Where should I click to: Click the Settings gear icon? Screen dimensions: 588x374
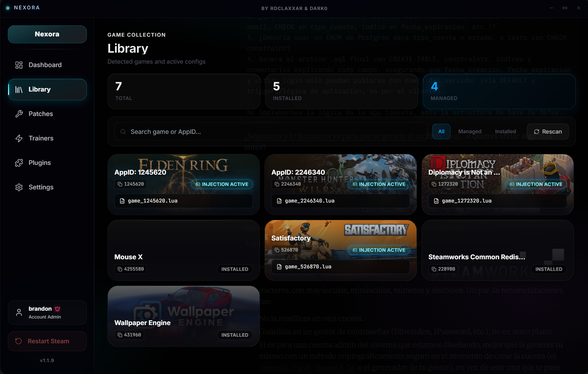[x=19, y=187]
